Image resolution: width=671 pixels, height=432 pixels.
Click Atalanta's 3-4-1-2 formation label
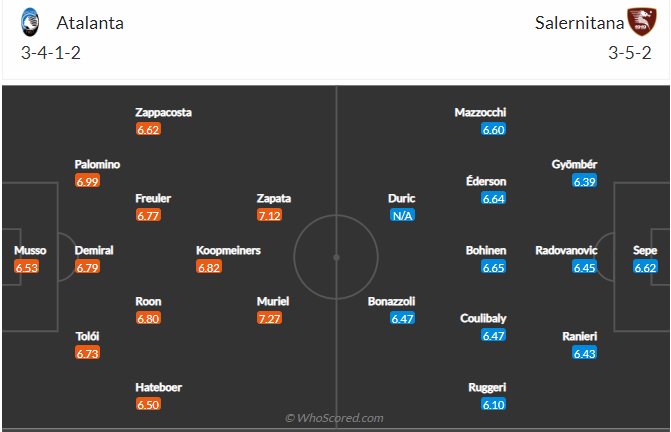point(50,52)
